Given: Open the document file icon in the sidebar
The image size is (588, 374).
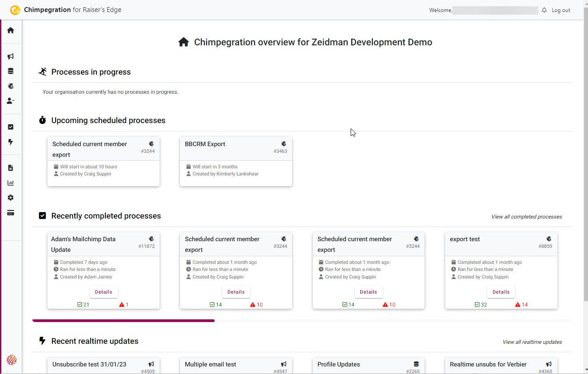Looking at the screenshot, I should (11, 168).
